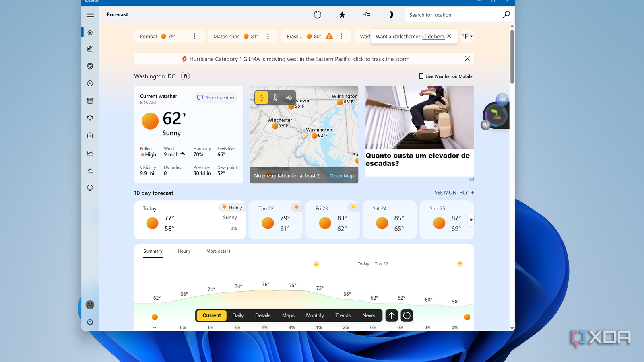
Task: Enable dark theme with the moon icon
Action: 391,14
